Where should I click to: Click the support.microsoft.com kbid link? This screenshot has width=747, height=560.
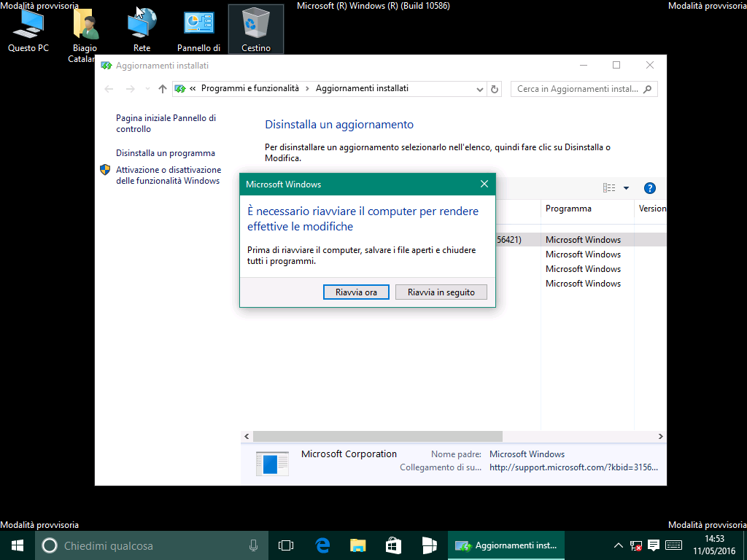pos(573,467)
